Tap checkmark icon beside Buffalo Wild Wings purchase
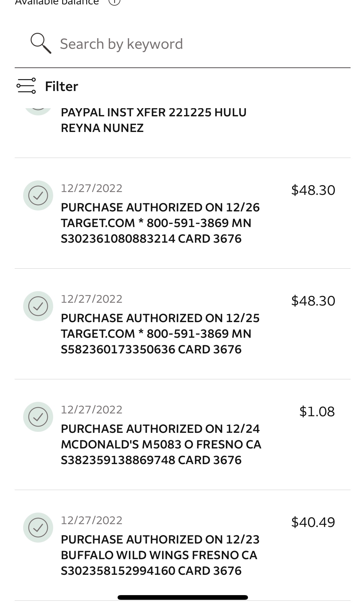Viewport: 364px width, 607px height. coord(38,528)
